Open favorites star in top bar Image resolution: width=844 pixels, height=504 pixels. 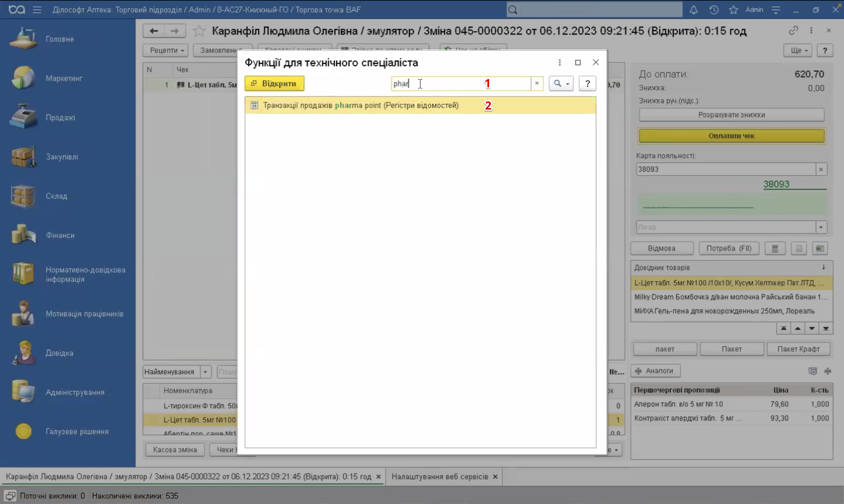coord(733,10)
